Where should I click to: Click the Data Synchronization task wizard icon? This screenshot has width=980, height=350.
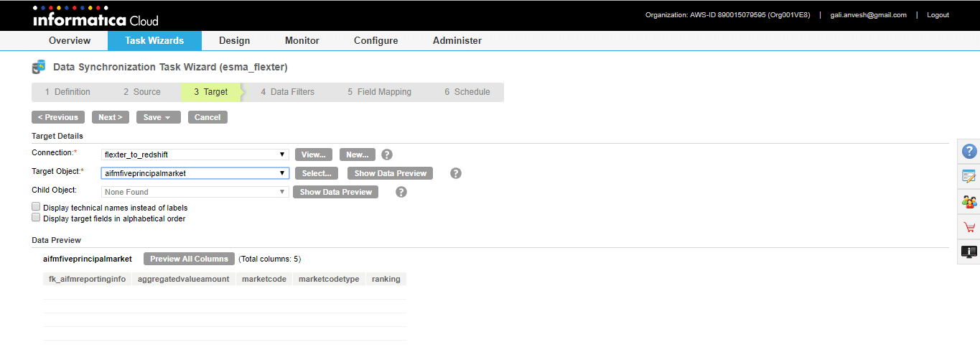[39, 68]
